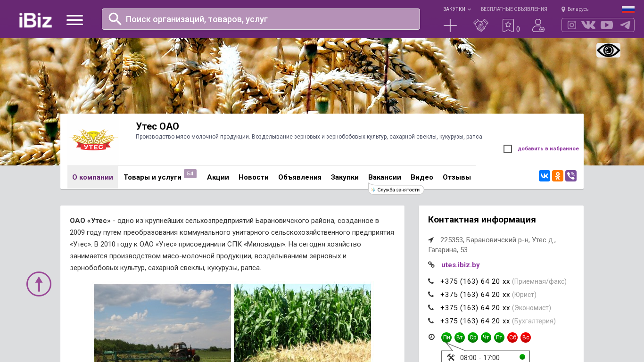Select the Вт weekday circle

[x=460, y=337]
